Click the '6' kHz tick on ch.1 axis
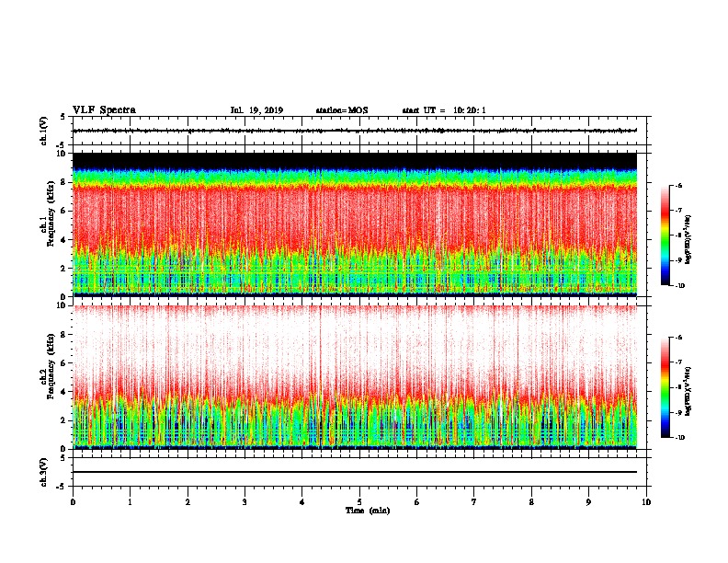This screenshot has height=563, width=728. (64, 211)
